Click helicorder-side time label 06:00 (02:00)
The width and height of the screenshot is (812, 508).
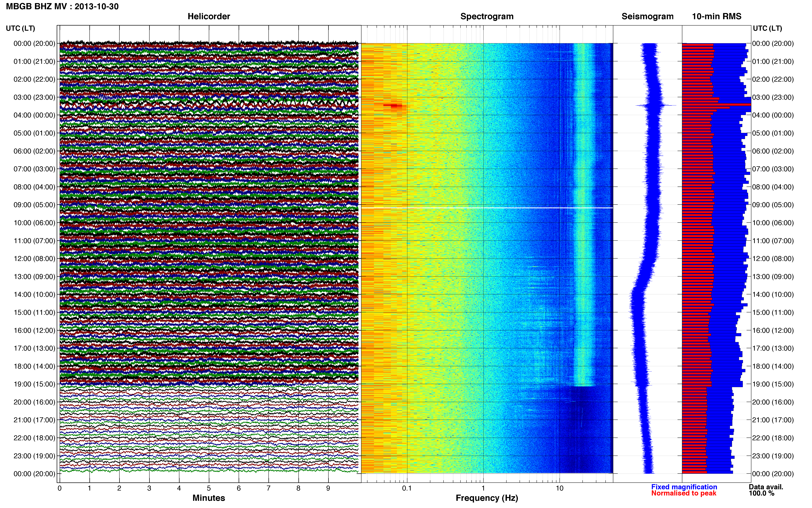tap(34, 151)
